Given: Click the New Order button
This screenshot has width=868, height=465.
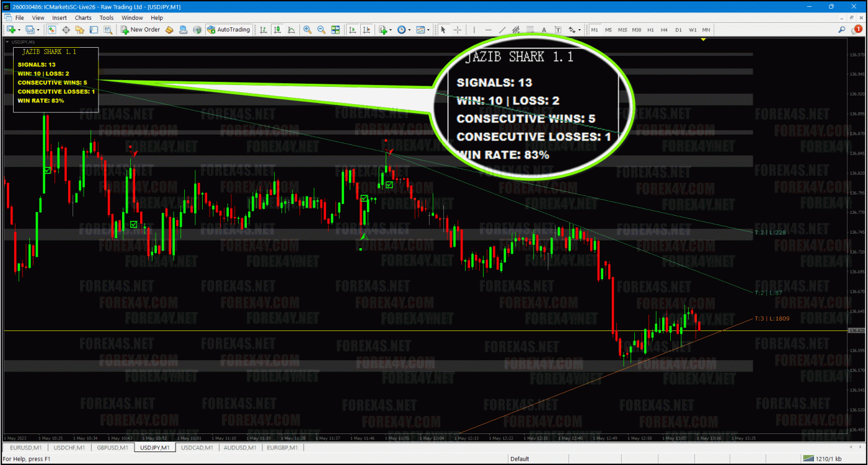Looking at the screenshot, I should tap(141, 30).
